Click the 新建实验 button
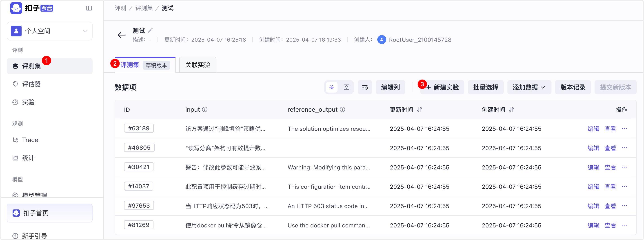Image resolution: width=644 pixels, height=240 pixels. point(442,87)
